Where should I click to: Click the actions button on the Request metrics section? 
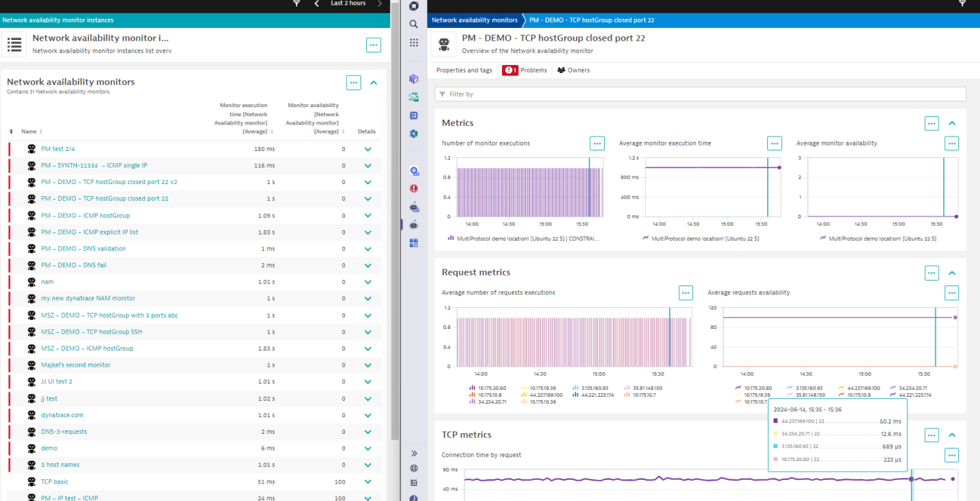[x=931, y=273]
